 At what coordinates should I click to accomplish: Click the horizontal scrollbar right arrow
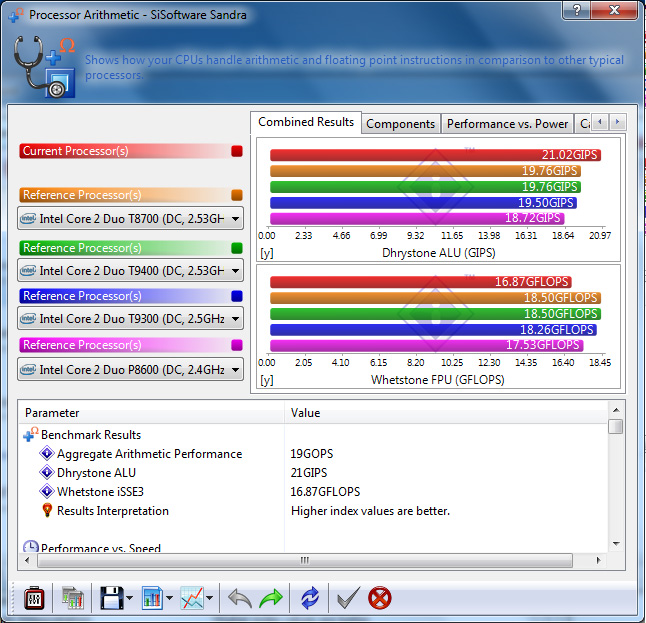pos(598,560)
